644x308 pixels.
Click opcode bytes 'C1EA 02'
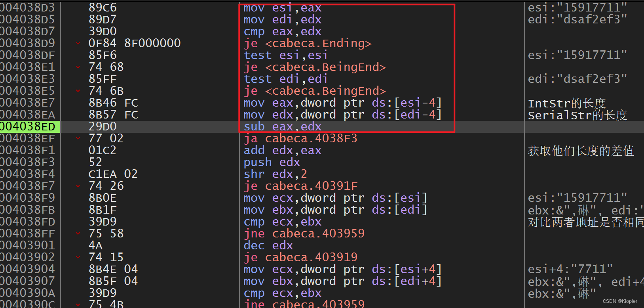113,174
